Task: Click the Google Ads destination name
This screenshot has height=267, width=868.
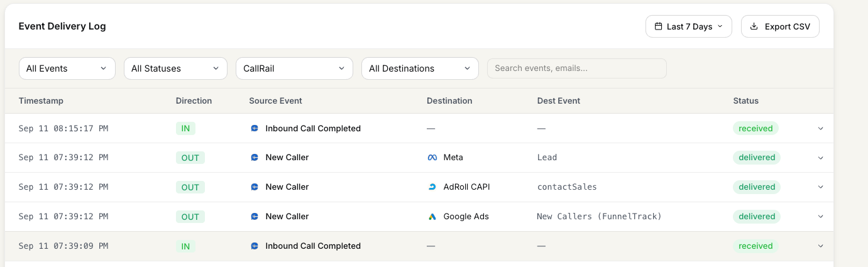Action: tap(466, 217)
